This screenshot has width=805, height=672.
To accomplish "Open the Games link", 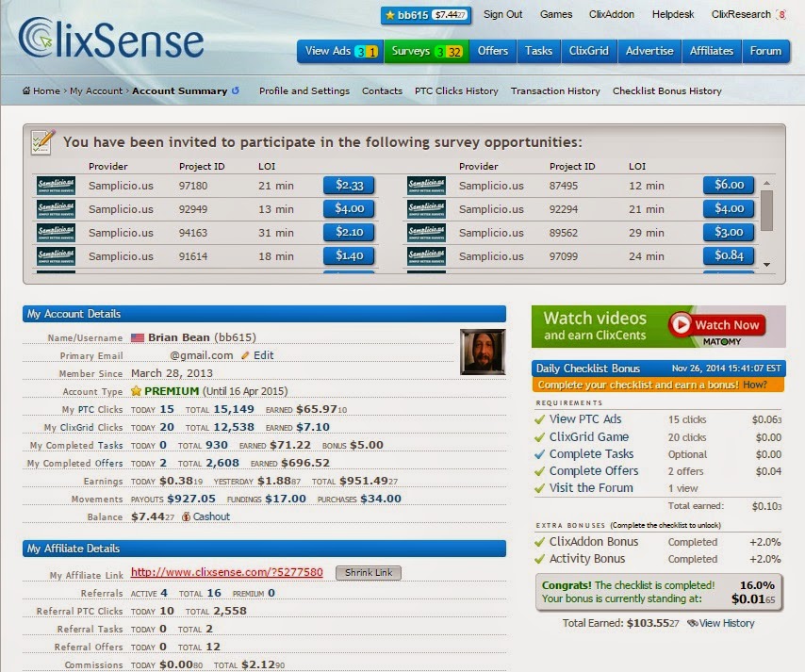I will (x=556, y=14).
